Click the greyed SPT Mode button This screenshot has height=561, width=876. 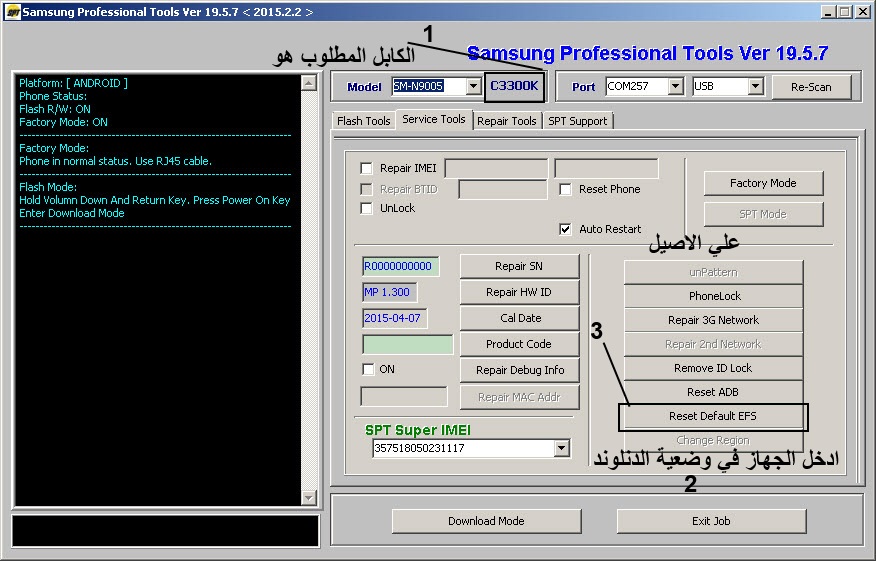point(763,214)
